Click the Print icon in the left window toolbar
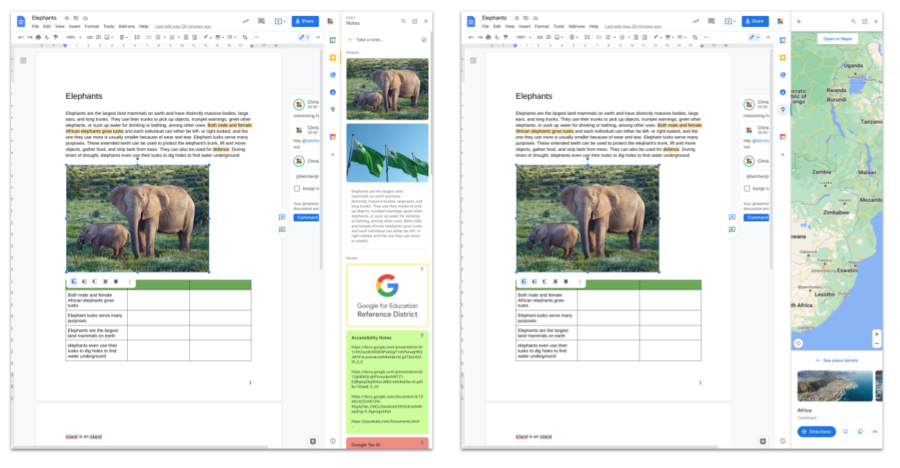Image resolution: width=900 pixels, height=468 pixels. [38, 37]
